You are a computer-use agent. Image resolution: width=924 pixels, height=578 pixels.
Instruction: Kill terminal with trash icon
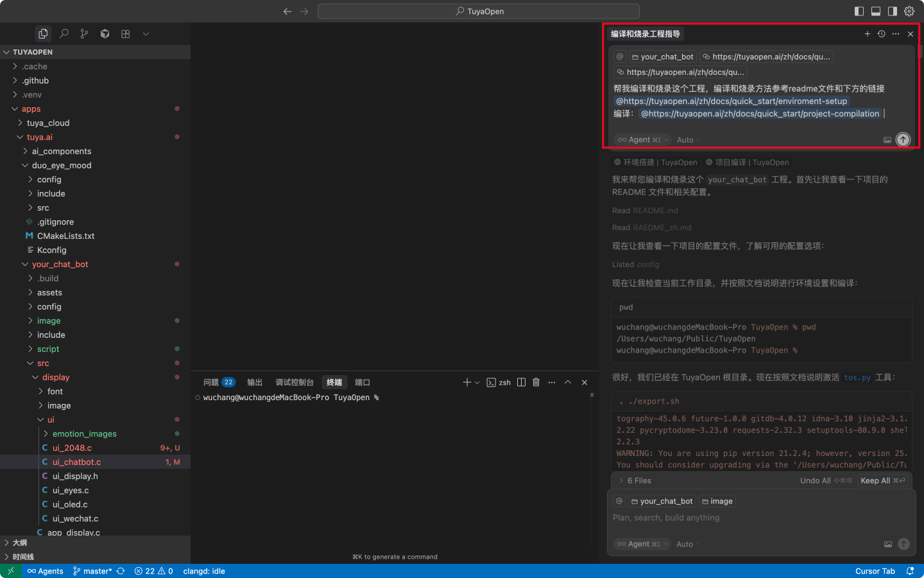pos(536,382)
